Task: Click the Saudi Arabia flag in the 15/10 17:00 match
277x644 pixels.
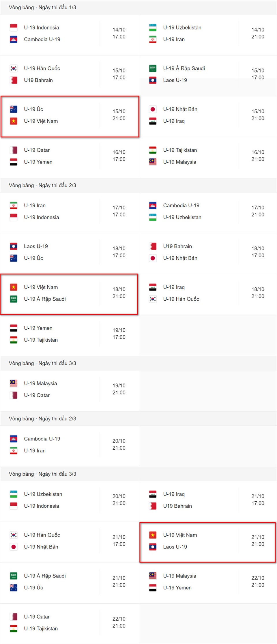Action: 153,68
